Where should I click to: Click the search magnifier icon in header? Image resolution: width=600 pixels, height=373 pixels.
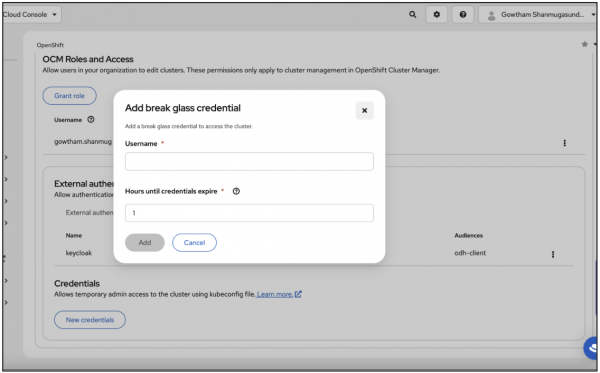(x=412, y=15)
